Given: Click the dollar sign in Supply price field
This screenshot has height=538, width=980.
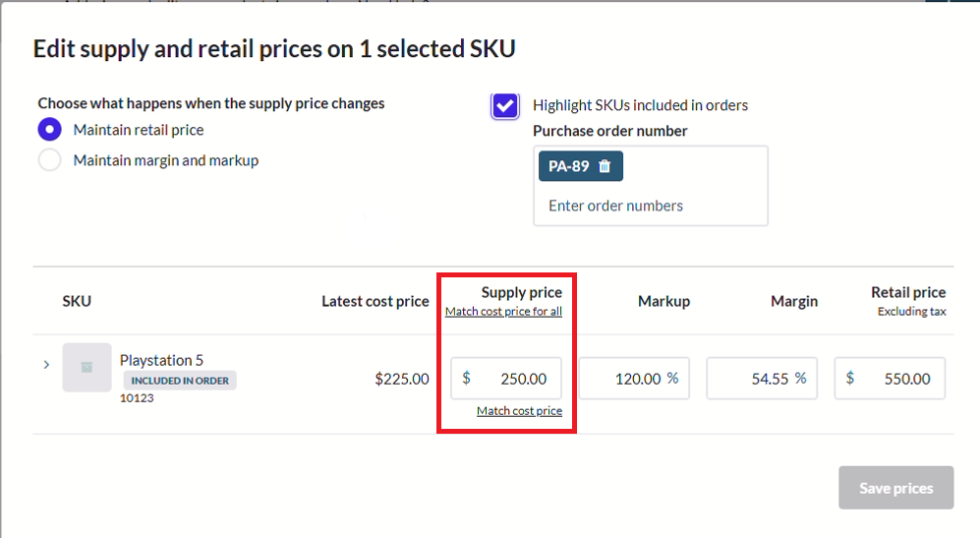Looking at the screenshot, I should tap(466, 378).
